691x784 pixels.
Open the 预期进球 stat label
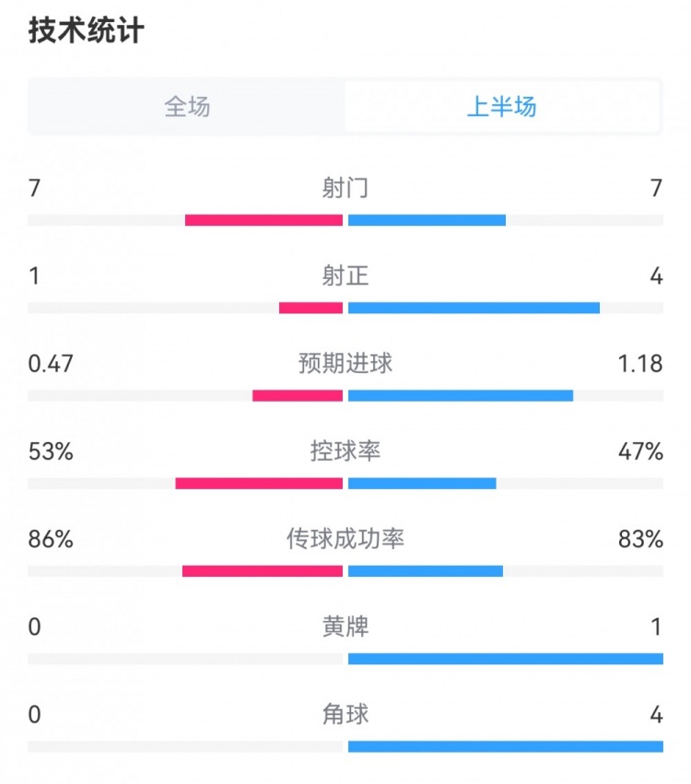345,363
